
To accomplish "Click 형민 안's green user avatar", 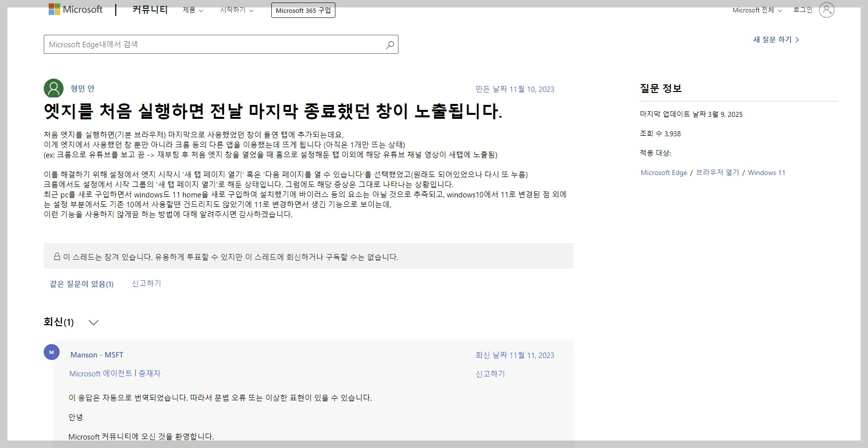I will point(54,89).
